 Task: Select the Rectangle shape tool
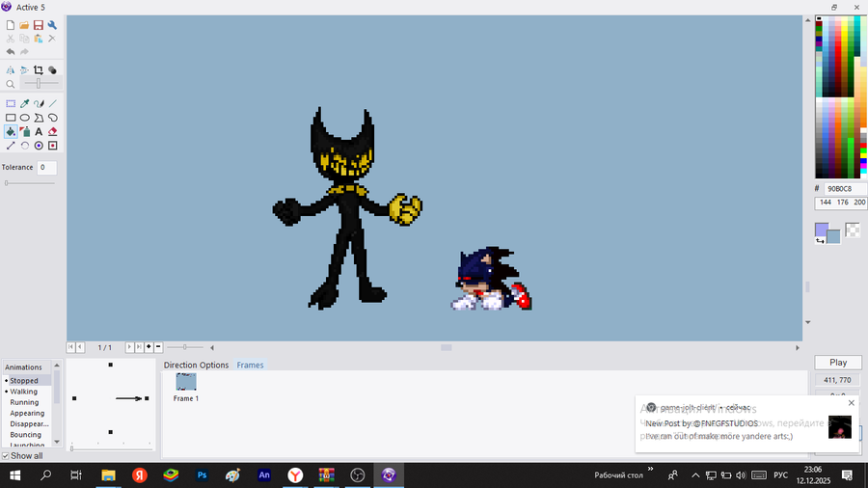11,118
